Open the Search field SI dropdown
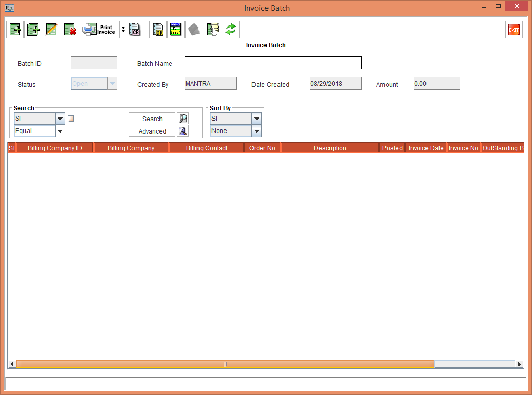Screen dimensions: 532x395 tap(60, 118)
